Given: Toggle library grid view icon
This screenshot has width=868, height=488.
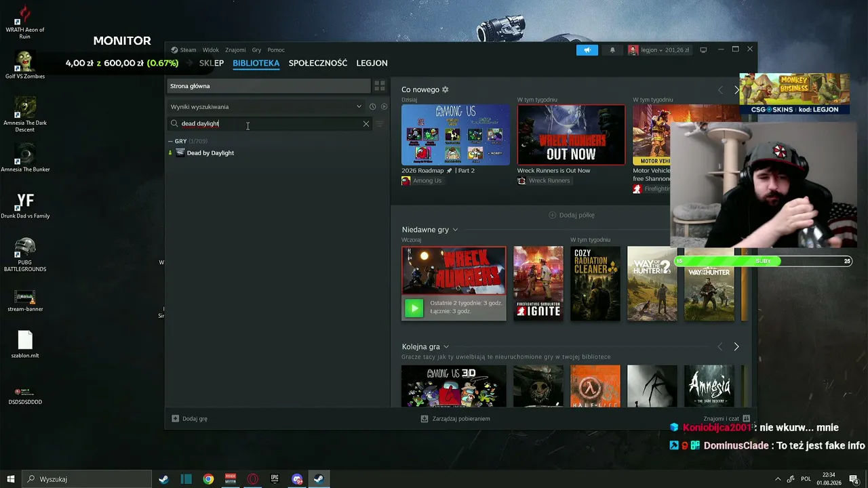Looking at the screenshot, I should (380, 86).
